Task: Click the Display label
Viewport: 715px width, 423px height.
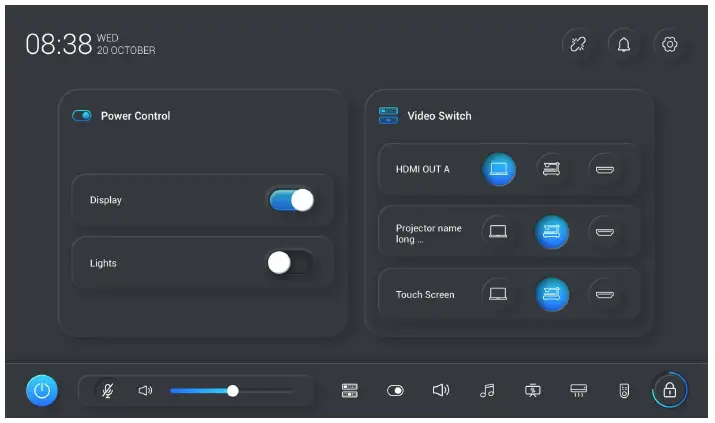Action: click(x=106, y=200)
